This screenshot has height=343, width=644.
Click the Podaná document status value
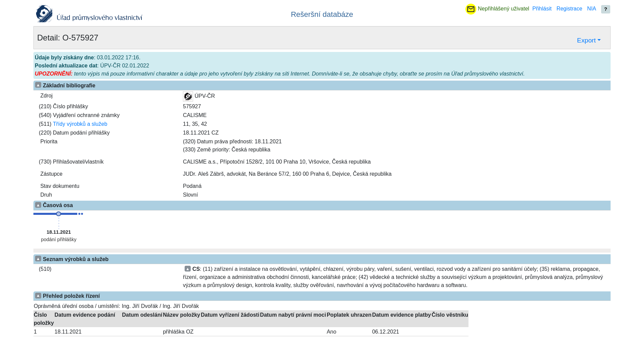tap(192, 186)
